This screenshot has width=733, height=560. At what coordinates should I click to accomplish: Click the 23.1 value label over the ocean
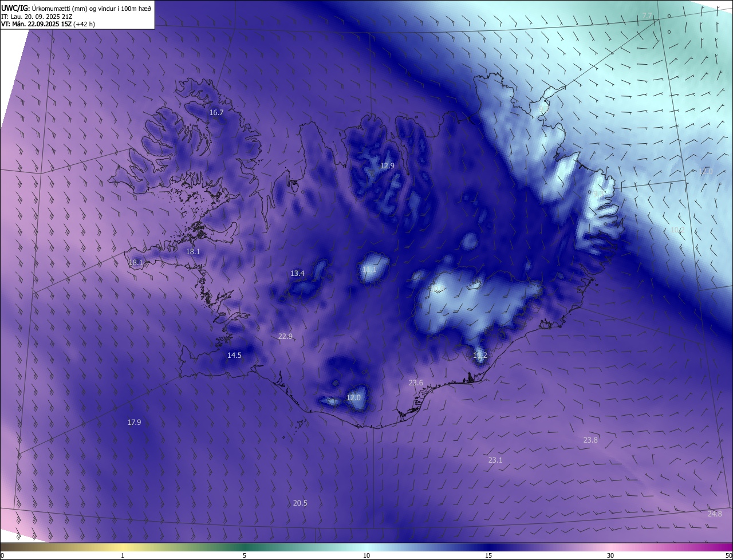(x=495, y=460)
